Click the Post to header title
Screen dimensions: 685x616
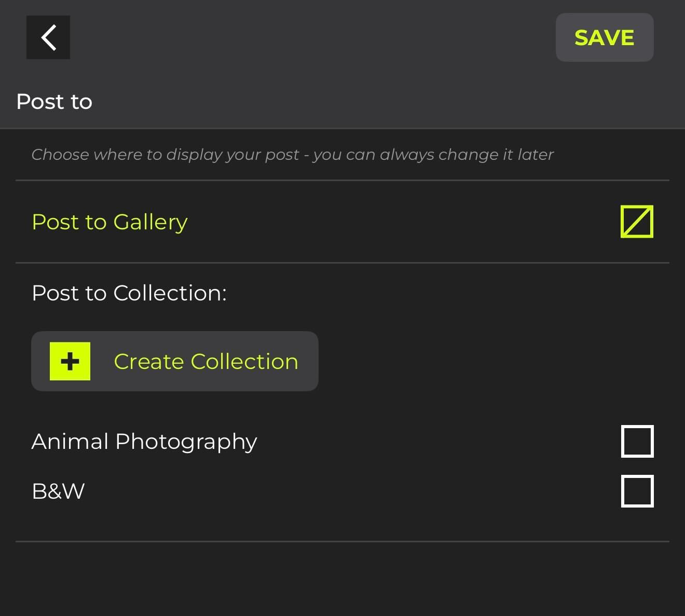coord(54,102)
